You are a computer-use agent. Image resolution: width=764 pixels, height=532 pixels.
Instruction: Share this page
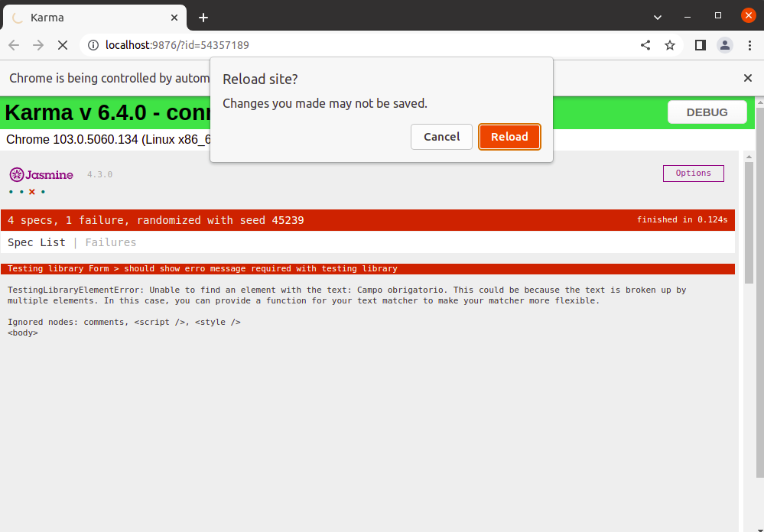click(x=645, y=45)
